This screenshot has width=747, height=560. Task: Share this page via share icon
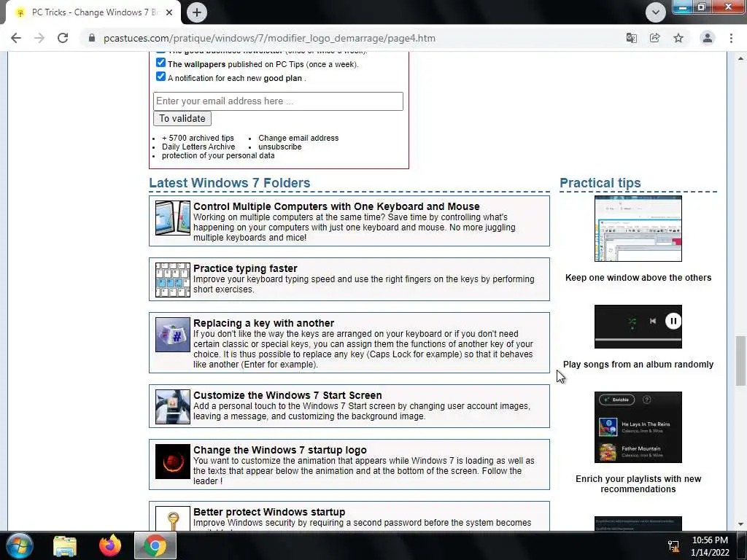(x=654, y=38)
